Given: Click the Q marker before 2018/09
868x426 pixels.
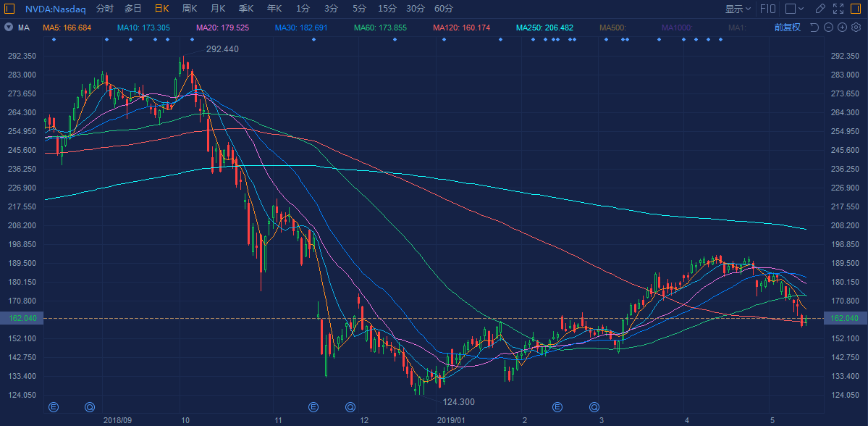Looking at the screenshot, I should tap(90, 407).
